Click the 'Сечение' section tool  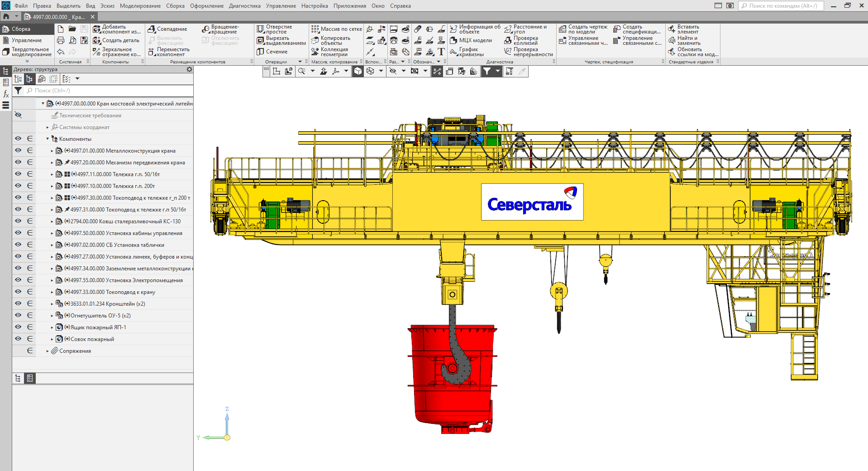tap(260, 52)
